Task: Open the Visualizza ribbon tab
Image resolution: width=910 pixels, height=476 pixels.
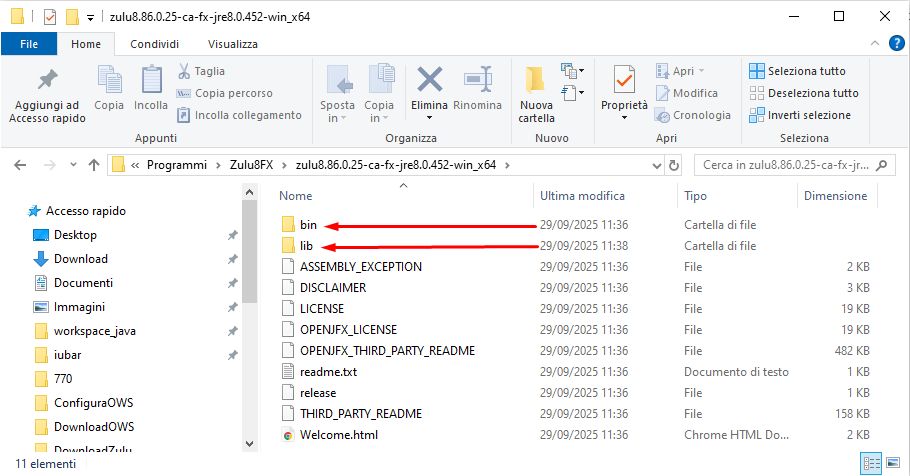Action: point(232,44)
